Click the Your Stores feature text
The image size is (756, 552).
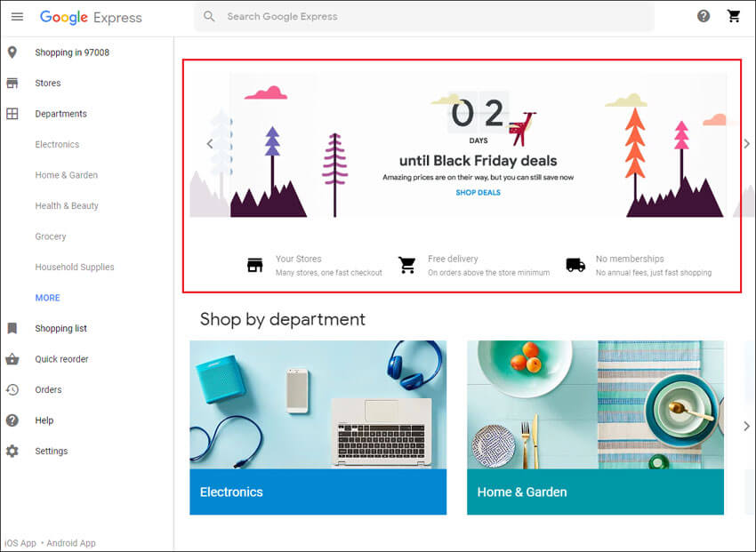coord(329,266)
